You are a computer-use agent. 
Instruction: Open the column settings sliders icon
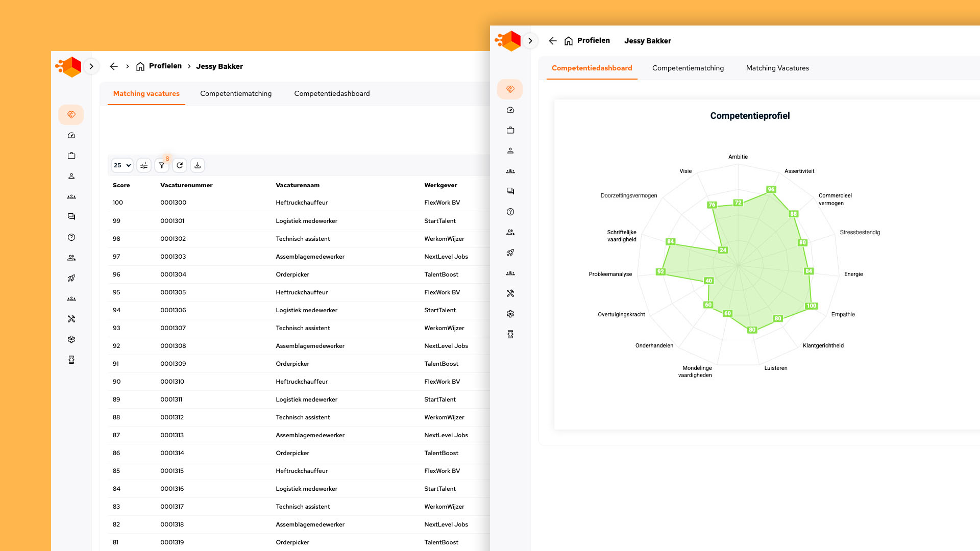(x=144, y=165)
